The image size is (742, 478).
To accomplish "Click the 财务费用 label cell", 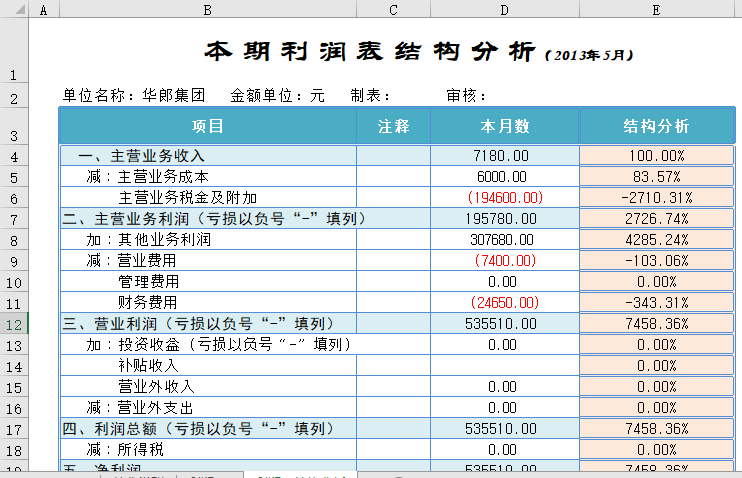I will click(148, 303).
